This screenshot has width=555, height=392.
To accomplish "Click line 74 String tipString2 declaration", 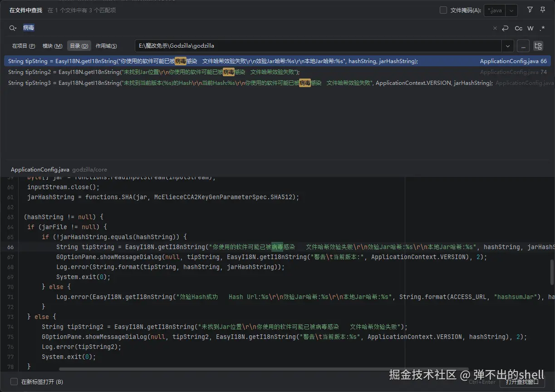I will (225, 327).
